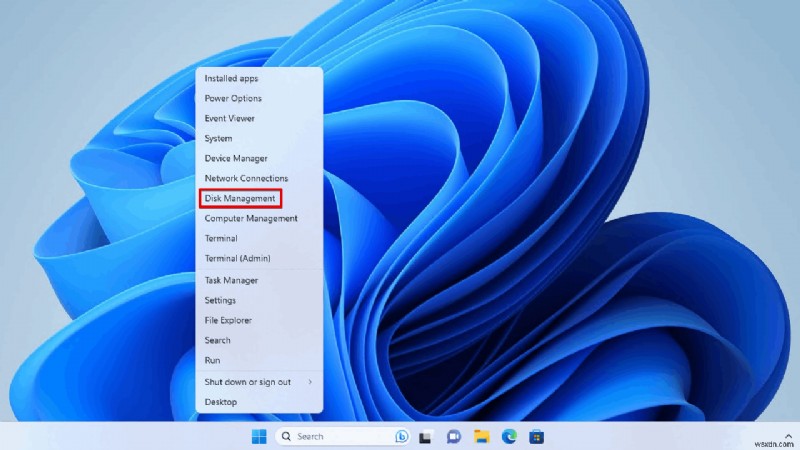Image resolution: width=800 pixels, height=450 pixels.
Task: Open Microsoft Store from taskbar
Action: 536,437
